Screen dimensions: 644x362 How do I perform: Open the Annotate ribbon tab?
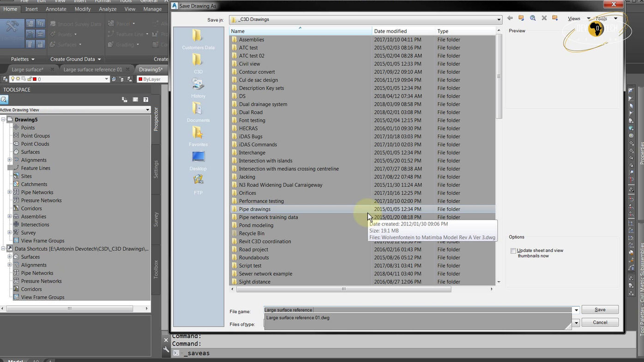point(56,9)
